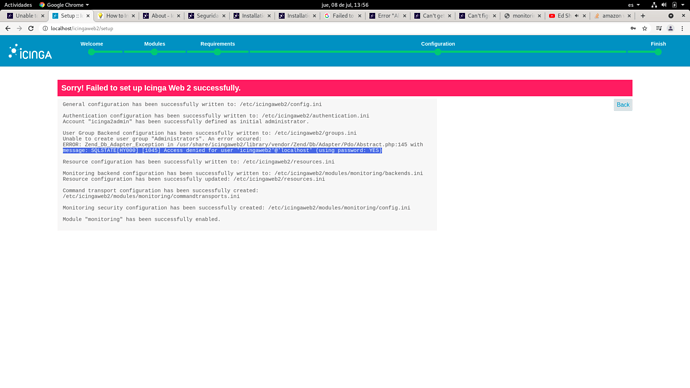Open battery icon in system top bar
The image size is (690, 388).
[x=674, y=5]
